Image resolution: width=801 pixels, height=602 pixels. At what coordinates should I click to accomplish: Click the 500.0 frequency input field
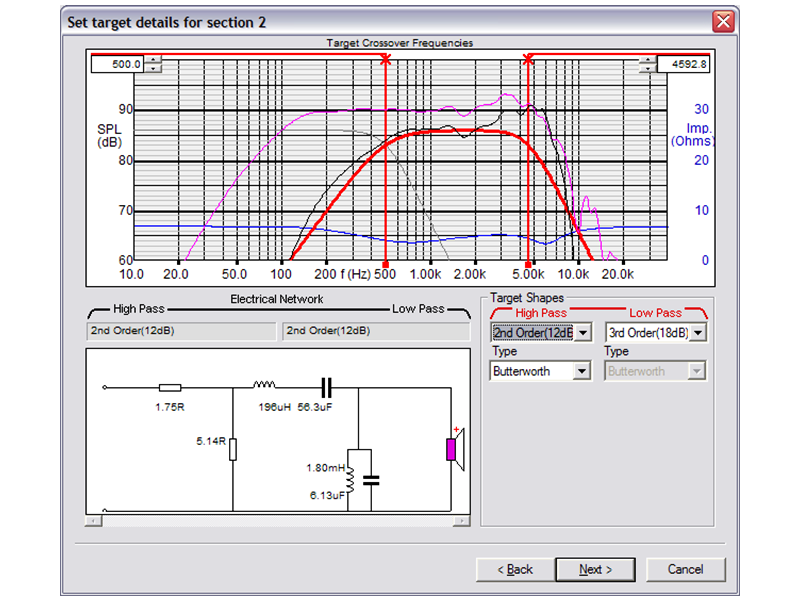pos(116,64)
